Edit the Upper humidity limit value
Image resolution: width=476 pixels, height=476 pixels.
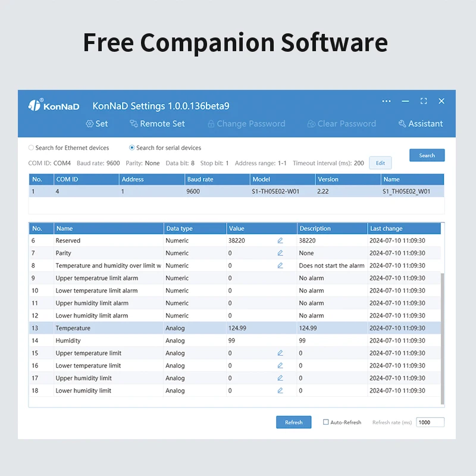click(280, 378)
